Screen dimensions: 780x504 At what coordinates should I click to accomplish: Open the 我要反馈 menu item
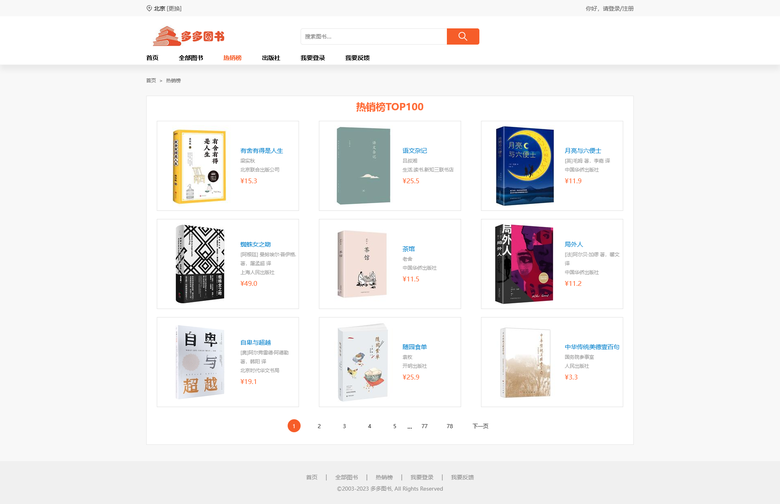pos(357,58)
